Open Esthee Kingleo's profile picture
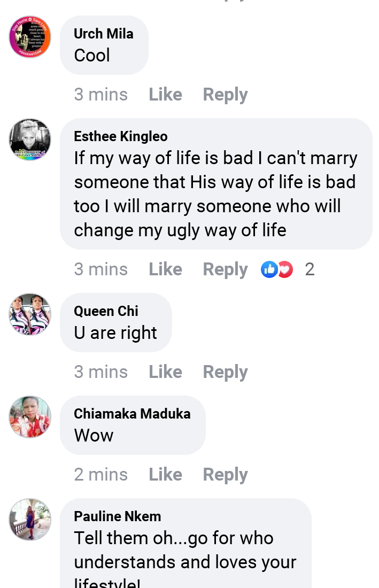This screenshot has width=379, height=588. coord(30,140)
